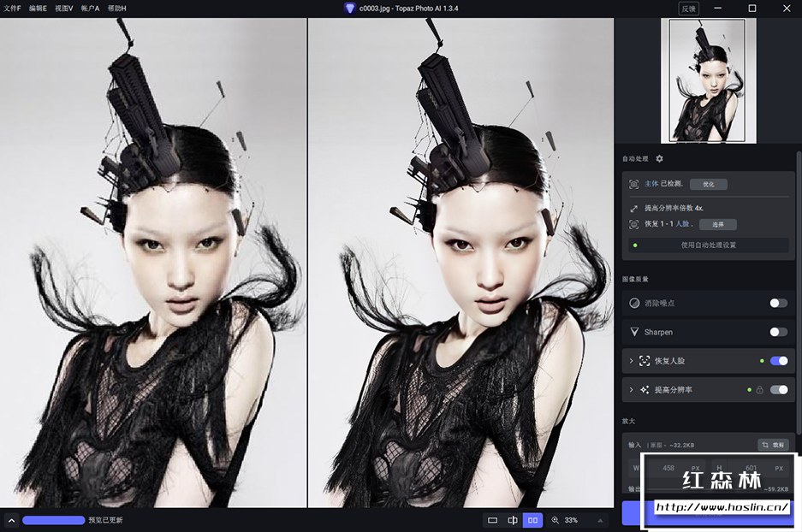Click the Sharpen triangle icon
This screenshot has height=532, width=802.
point(634,332)
